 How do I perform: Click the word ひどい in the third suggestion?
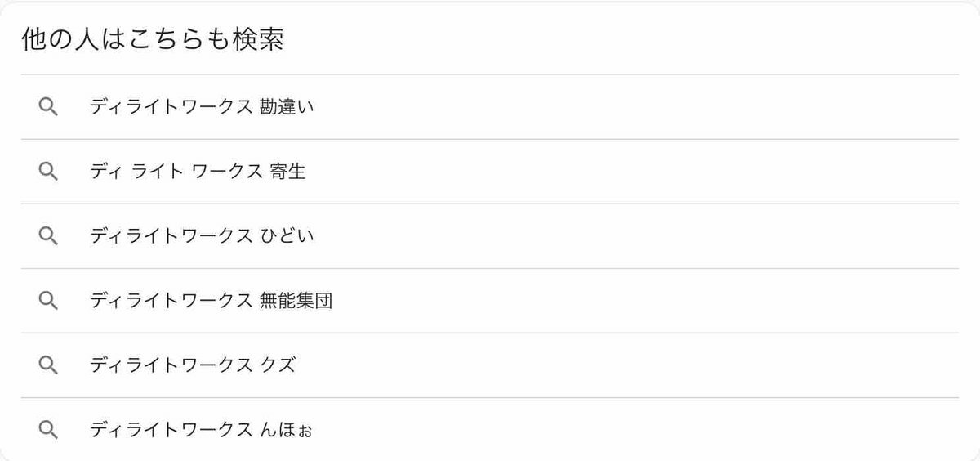point(287,236)
